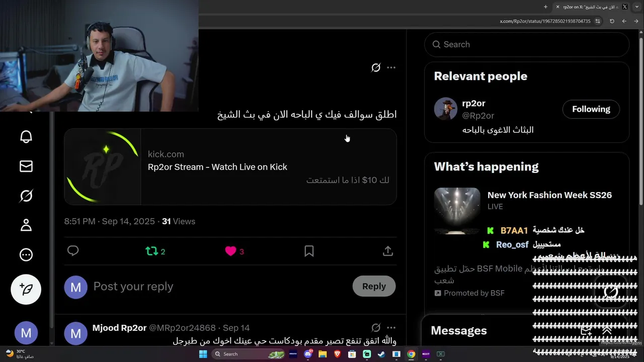The height and width of the screenshot is (362, 644).
Task: Open the More circle icon in the sidebar
Action: [26, 255]
